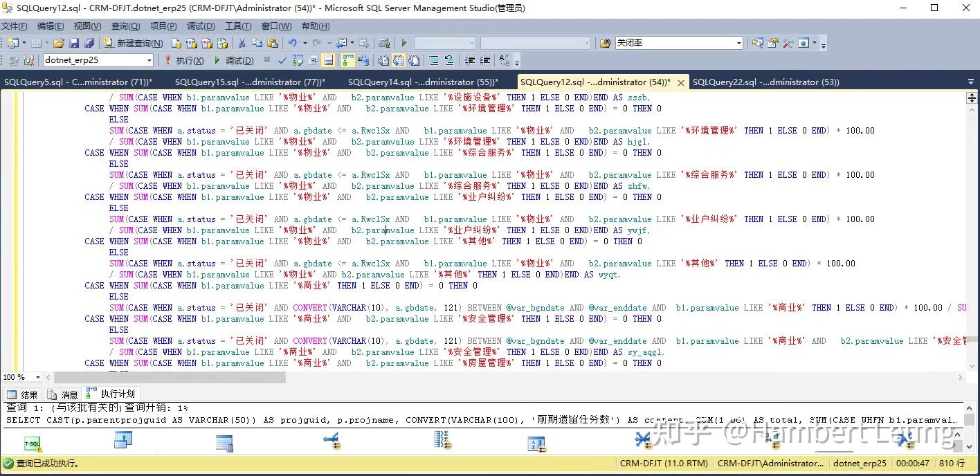Close the SQLQuery12.sql tab
The width and height of the screenshot is (980, 476).
(680, 82)
